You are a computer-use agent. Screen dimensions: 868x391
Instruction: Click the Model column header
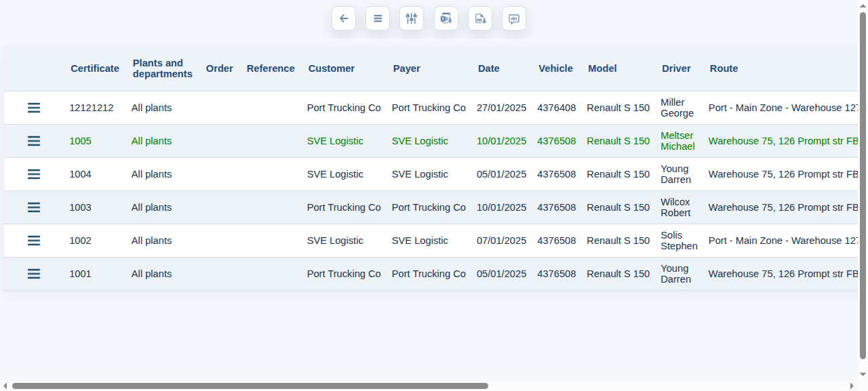tap(603, 68)
